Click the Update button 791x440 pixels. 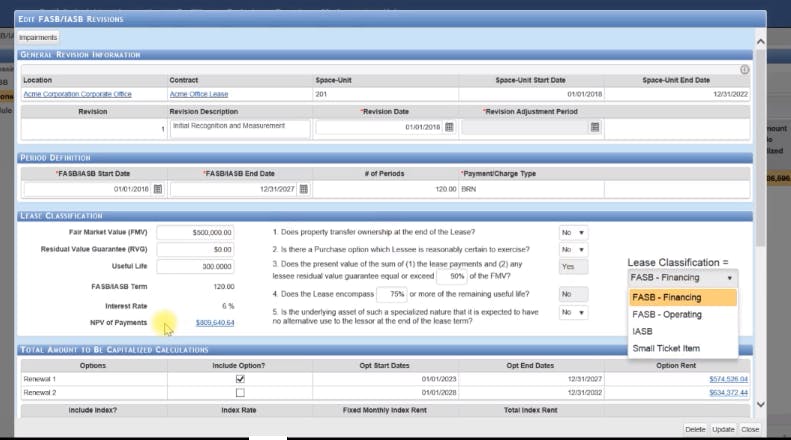(723, 429)
